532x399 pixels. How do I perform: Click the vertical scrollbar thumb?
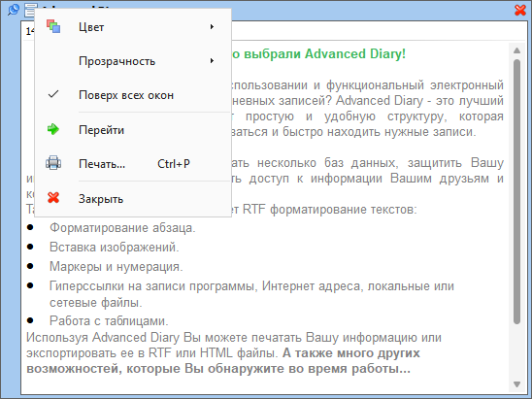coord(516,191)
